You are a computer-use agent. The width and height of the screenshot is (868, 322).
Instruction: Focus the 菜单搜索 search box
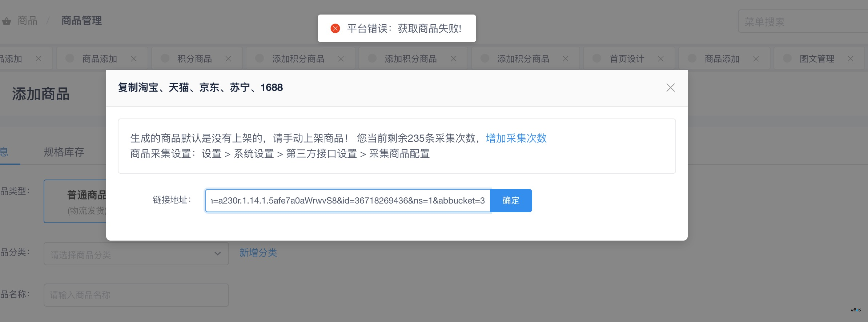tap(803, 21)
